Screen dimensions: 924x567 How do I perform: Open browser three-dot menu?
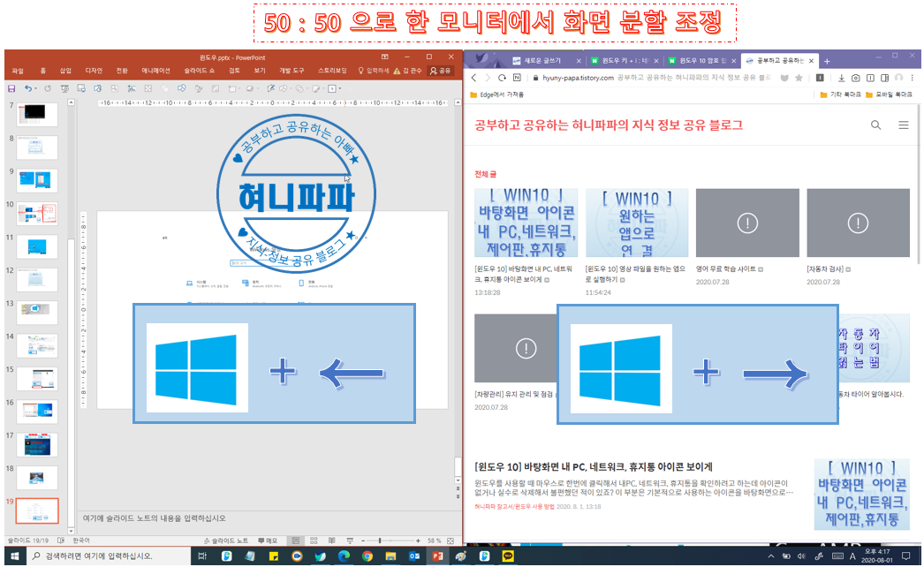(913, 78)
